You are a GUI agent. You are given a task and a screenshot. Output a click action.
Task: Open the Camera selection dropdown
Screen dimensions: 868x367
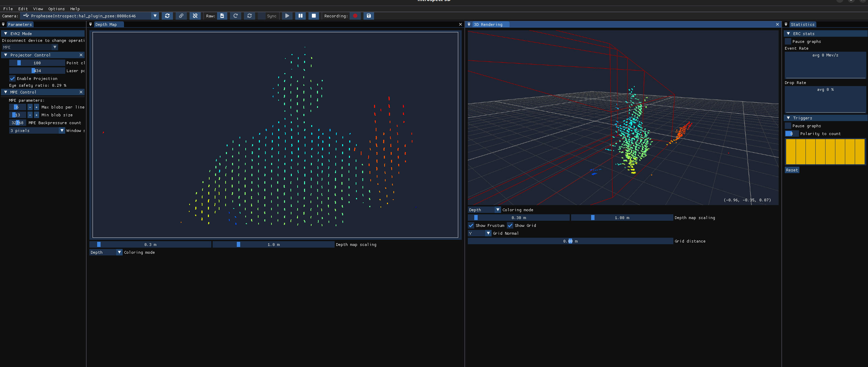coord(155,16)
